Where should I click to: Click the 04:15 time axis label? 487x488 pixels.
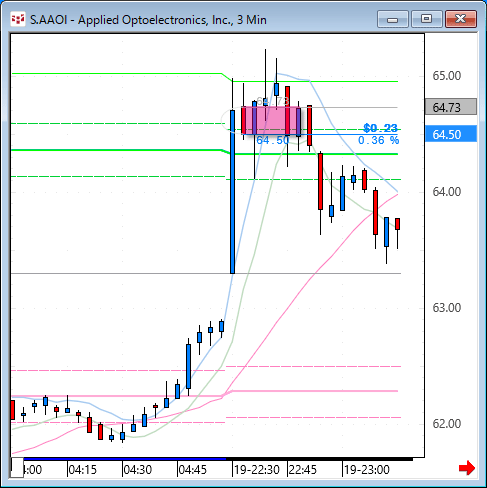[x=82, y=470]
